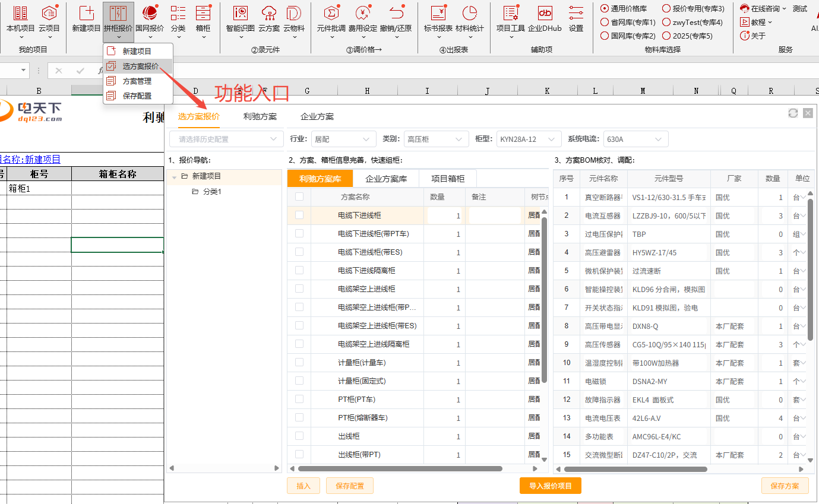Click the 备注 field for 电缆下进线柜

coord(495,215)
